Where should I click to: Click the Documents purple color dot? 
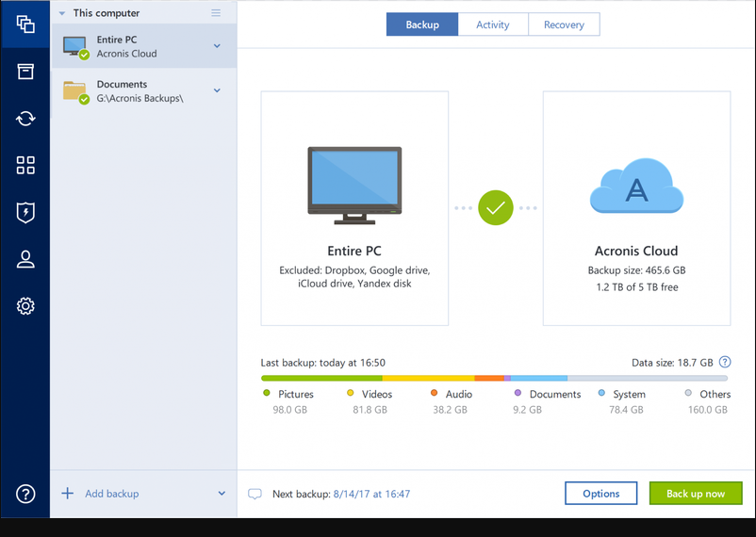518,393
